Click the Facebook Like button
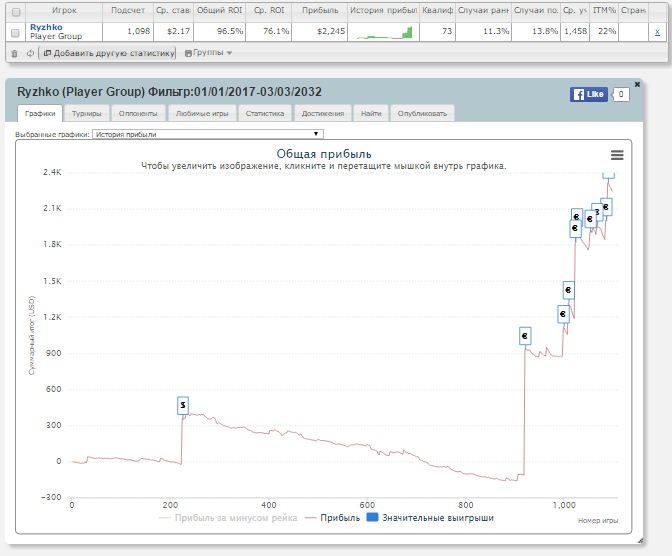Image resolution: width=672 pixels, height=556 pixels. click(589, 94)
